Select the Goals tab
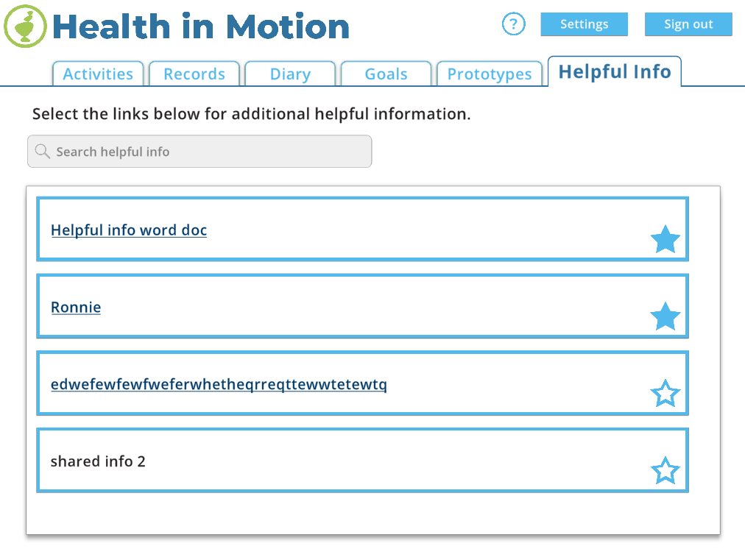The width and height of the screenshot is (745, 560). click(386, 74)
